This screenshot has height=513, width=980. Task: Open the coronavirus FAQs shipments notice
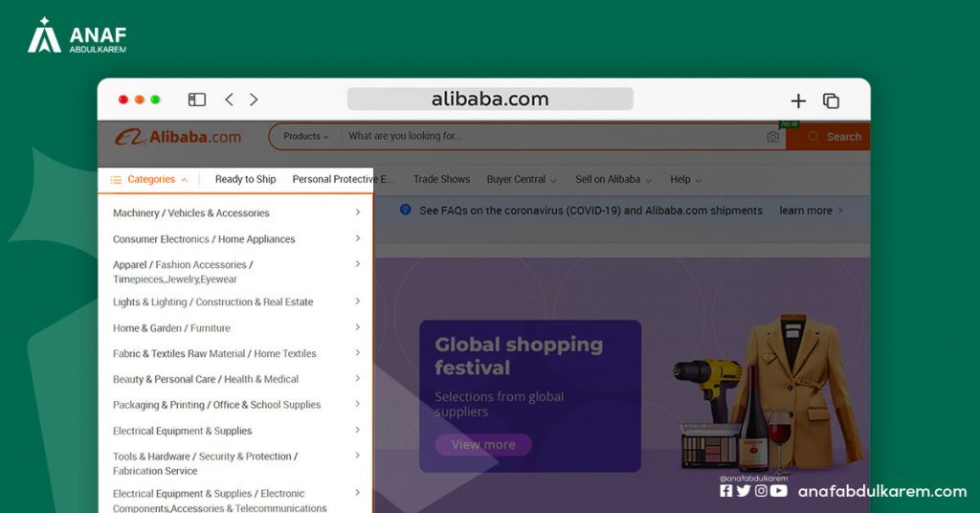point(590,211)
